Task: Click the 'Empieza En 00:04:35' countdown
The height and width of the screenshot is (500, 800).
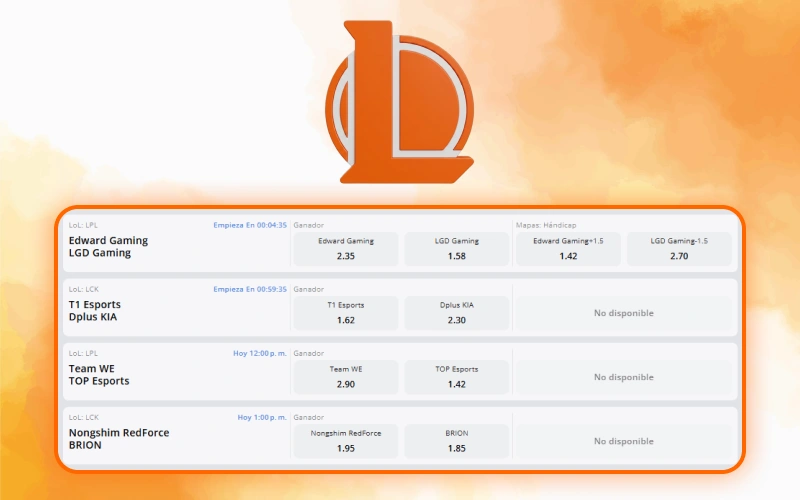Action: [x=250, y=225]
